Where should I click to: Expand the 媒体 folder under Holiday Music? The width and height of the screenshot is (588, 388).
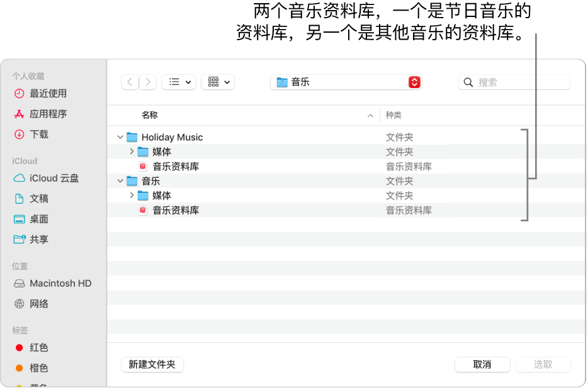[x=132, y=152]
